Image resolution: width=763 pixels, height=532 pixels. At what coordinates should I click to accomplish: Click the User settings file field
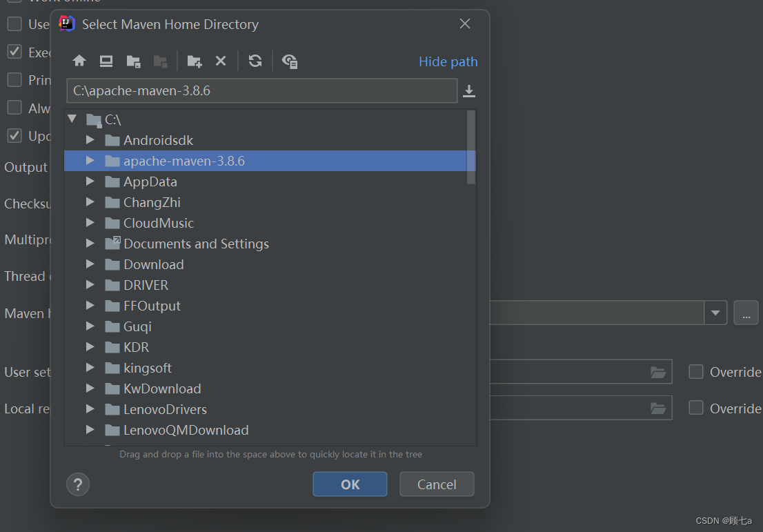[x=581, y=372]
